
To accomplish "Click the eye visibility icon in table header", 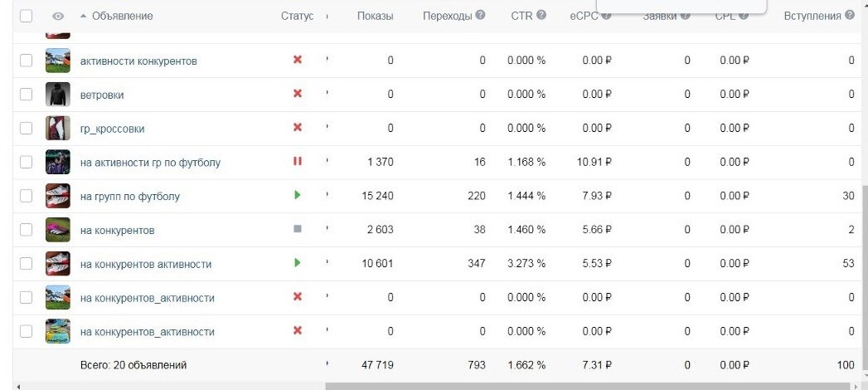I will [x=58, y=17].
